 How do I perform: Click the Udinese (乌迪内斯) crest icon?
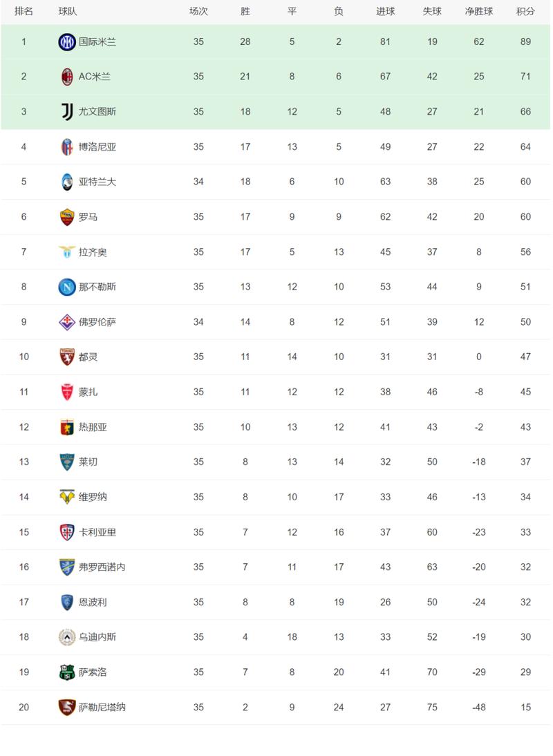(x=67, y=637)
